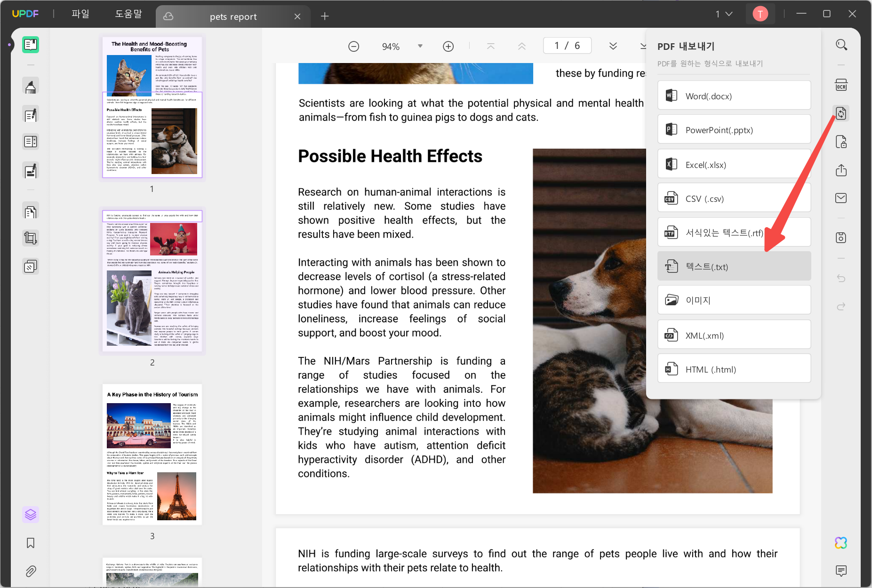Open the window count dropdown near avatar

724,14
